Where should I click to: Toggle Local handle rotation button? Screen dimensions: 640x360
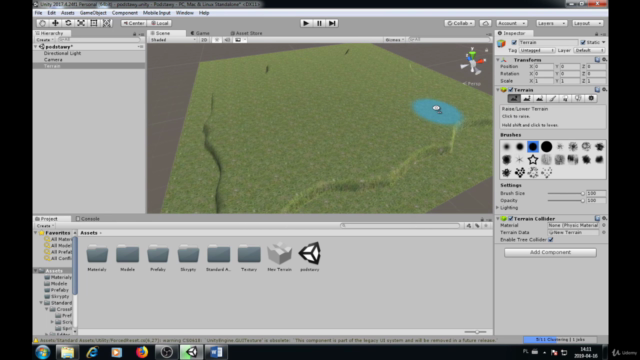pyautogui.click(x=160, y=23)
